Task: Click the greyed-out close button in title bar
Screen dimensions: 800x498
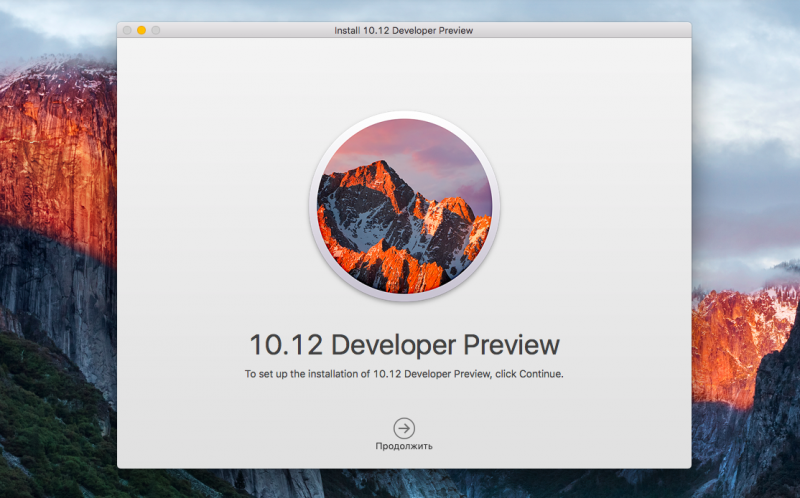Action: coord(127,30)
